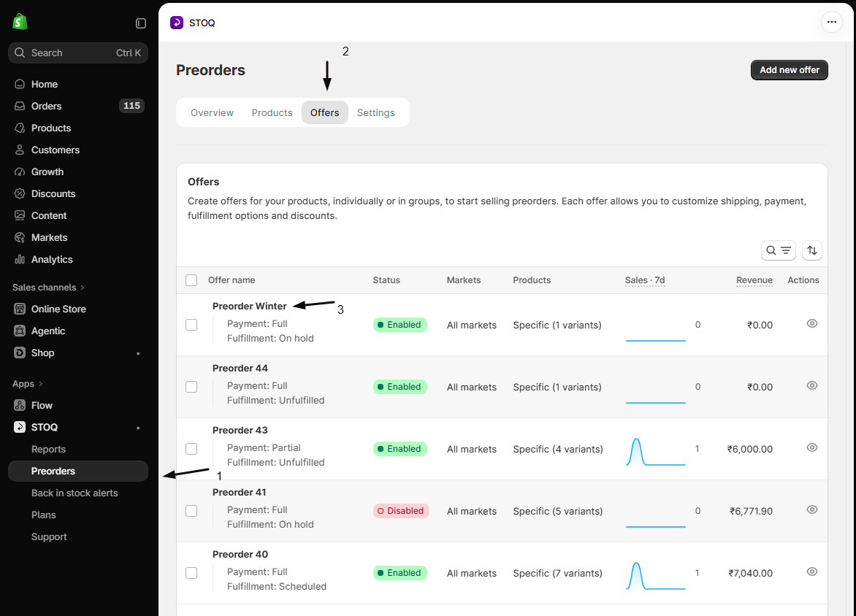Screen dimensions: 856x616
Task: Click the Growth gauge icon
Action: tap(20, 172)
